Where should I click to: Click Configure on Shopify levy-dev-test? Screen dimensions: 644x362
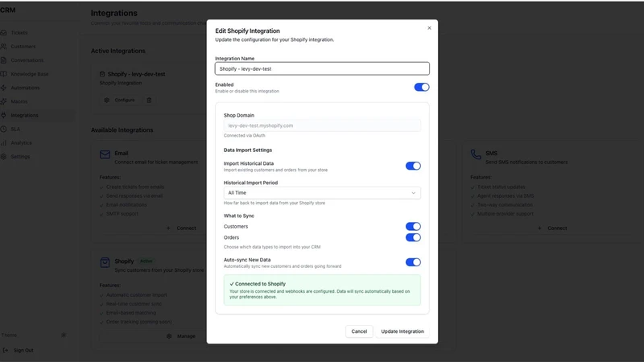(120, 100)
